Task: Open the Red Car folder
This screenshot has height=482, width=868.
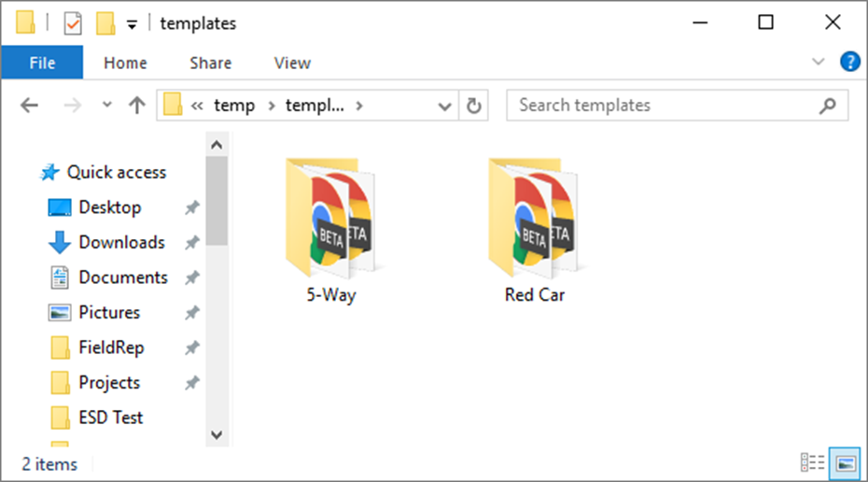Action: (534, 229)
